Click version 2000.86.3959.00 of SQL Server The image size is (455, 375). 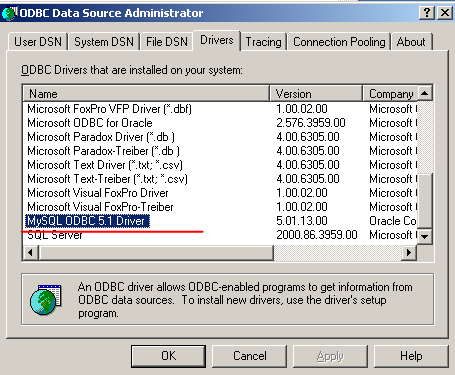(x=317, y=235)
